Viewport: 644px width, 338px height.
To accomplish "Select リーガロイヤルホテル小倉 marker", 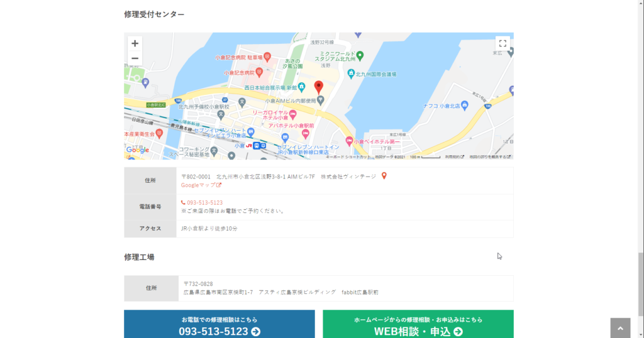I will 293,115.
